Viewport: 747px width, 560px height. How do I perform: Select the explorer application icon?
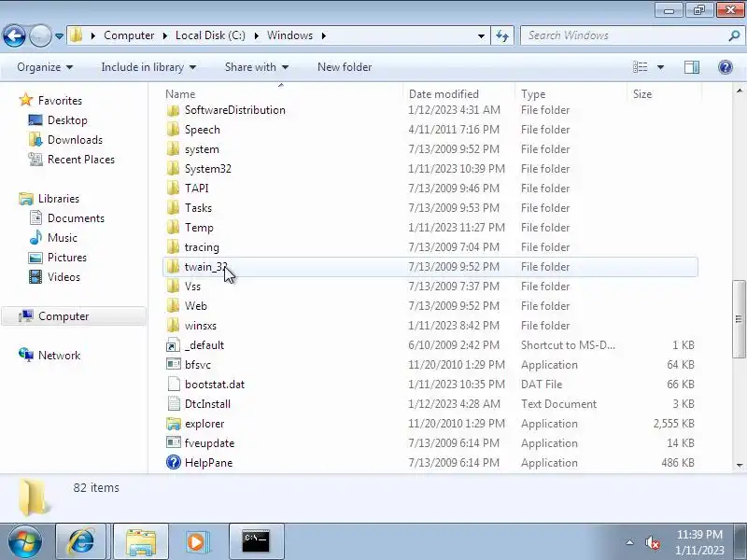click(x=174, y=424)
